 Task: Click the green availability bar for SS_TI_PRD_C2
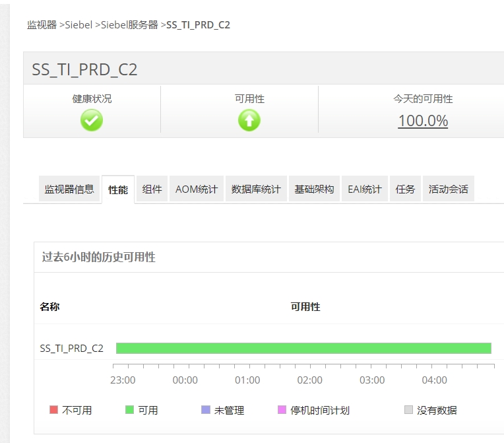303,348
